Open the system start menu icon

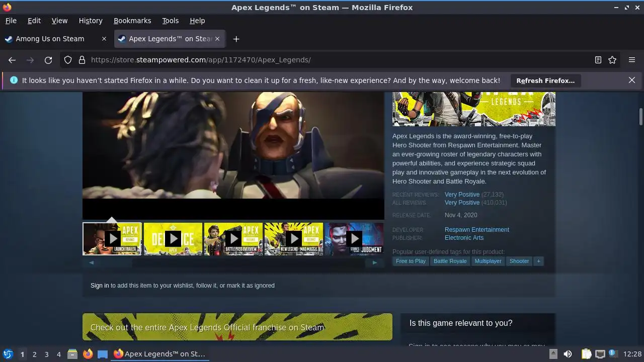point(8,354)
